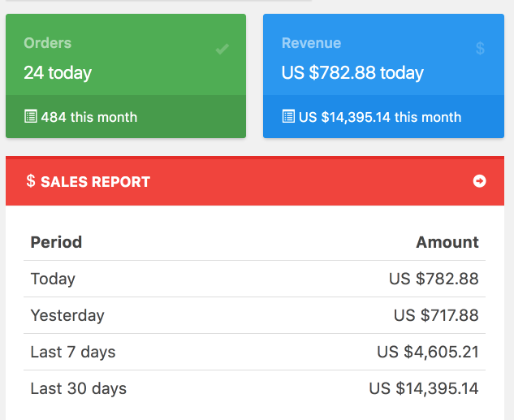Screen dimensions: 514x420
Task: Click the Last 30 days row label
Action: tap(79, 388)
